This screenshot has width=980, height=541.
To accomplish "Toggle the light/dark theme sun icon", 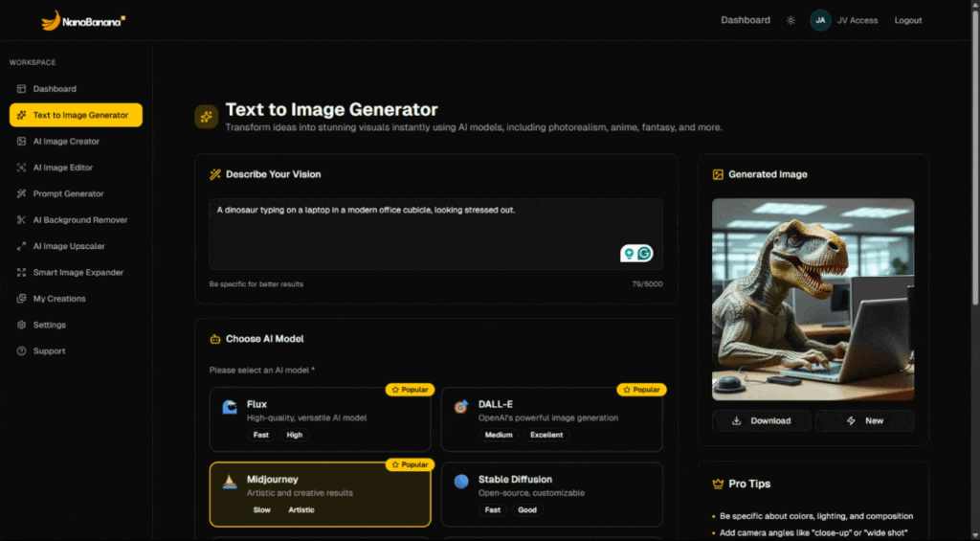I will tap(791, 20).
